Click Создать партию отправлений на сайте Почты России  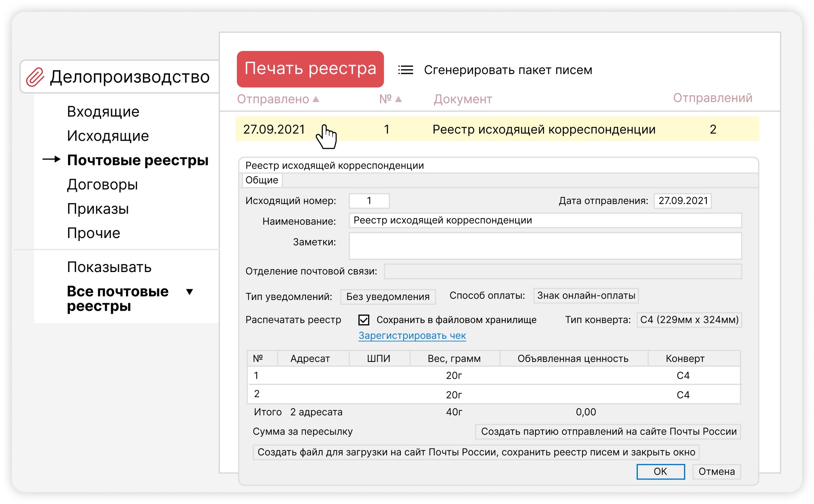click(x=608, y=431)
